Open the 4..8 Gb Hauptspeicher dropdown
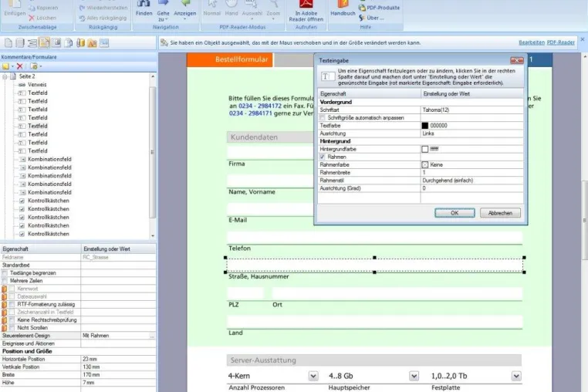The height and width of the screenshot is (392, 588). 414,376
